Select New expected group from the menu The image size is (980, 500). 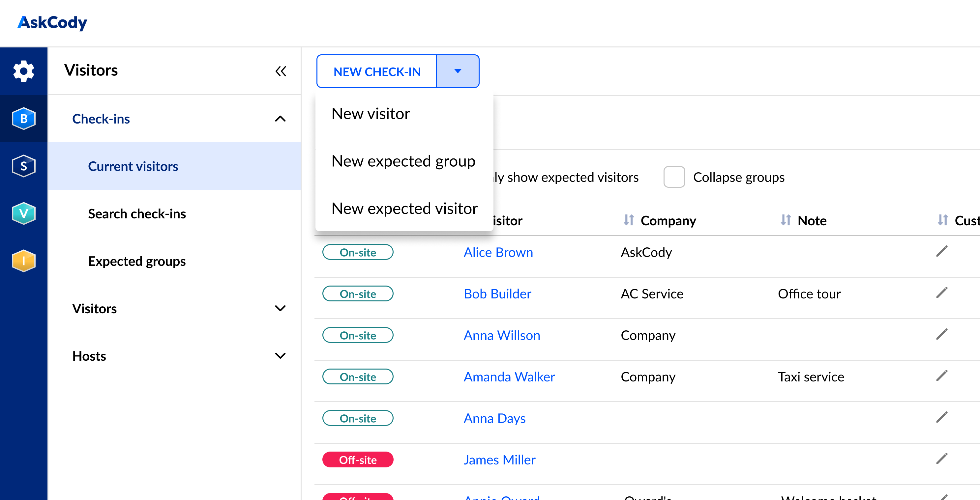pos(403,161)
